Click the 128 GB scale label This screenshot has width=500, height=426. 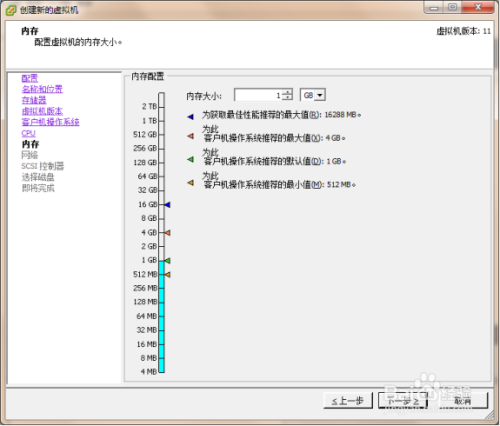coord(145,162)
